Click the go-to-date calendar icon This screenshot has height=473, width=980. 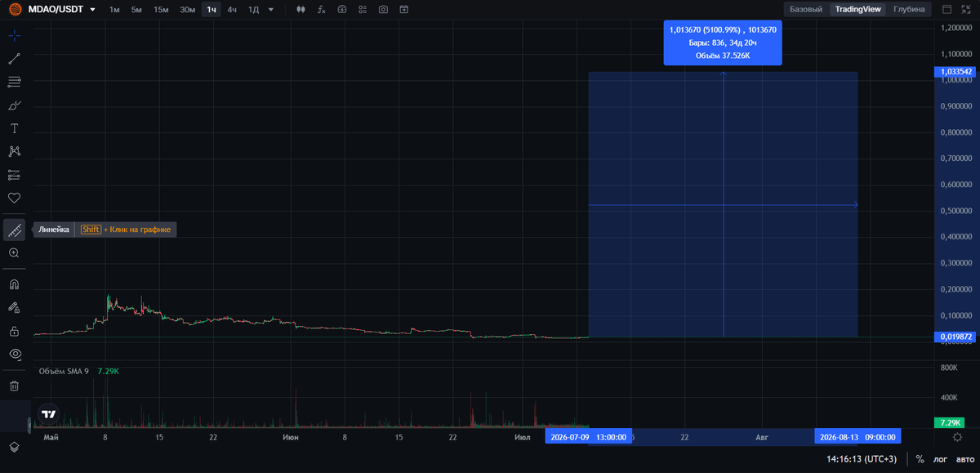pos(403,10)
